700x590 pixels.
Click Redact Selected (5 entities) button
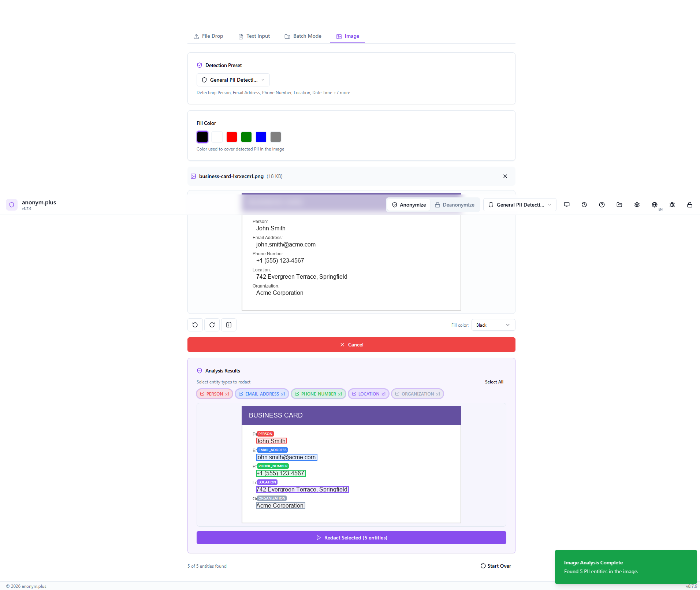(351, 538)
